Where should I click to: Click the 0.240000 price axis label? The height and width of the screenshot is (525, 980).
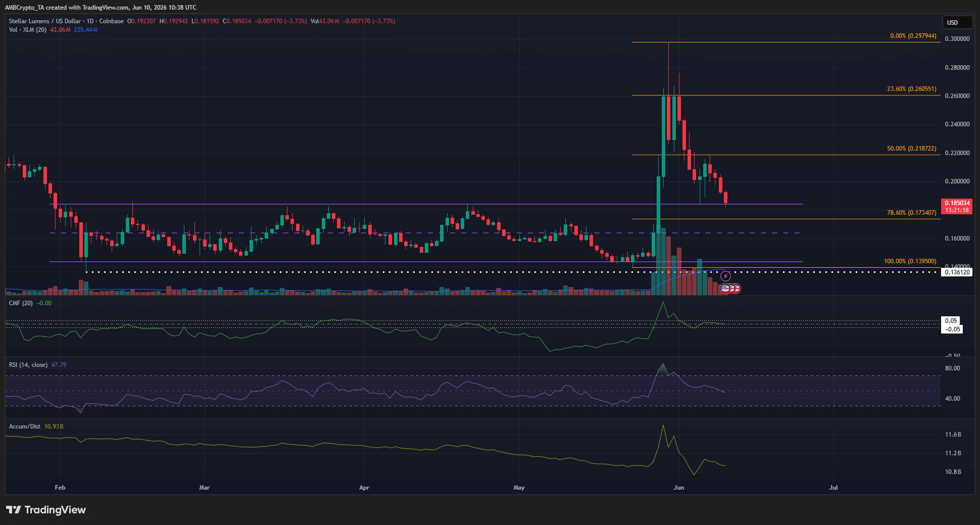(x=957, y=124)
